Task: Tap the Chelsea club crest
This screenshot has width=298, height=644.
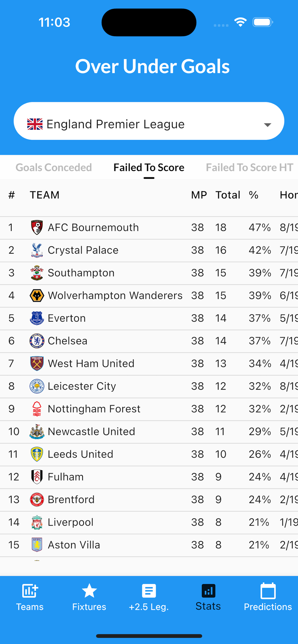Action: click(x=37, y=341)
